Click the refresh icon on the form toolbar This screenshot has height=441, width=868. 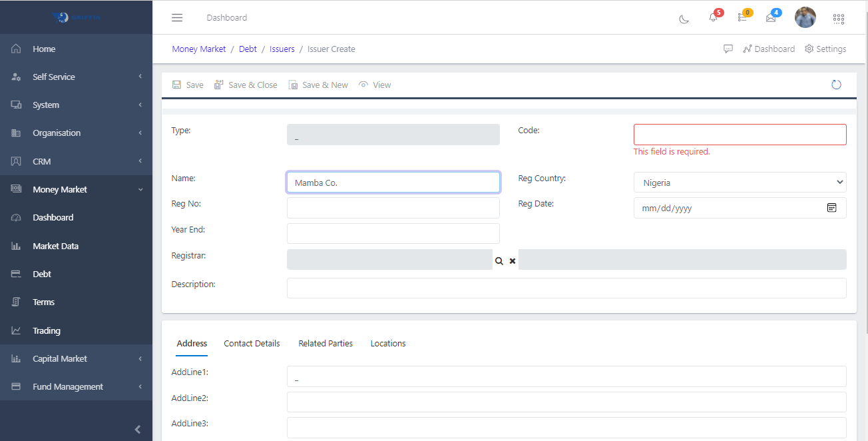836,85
